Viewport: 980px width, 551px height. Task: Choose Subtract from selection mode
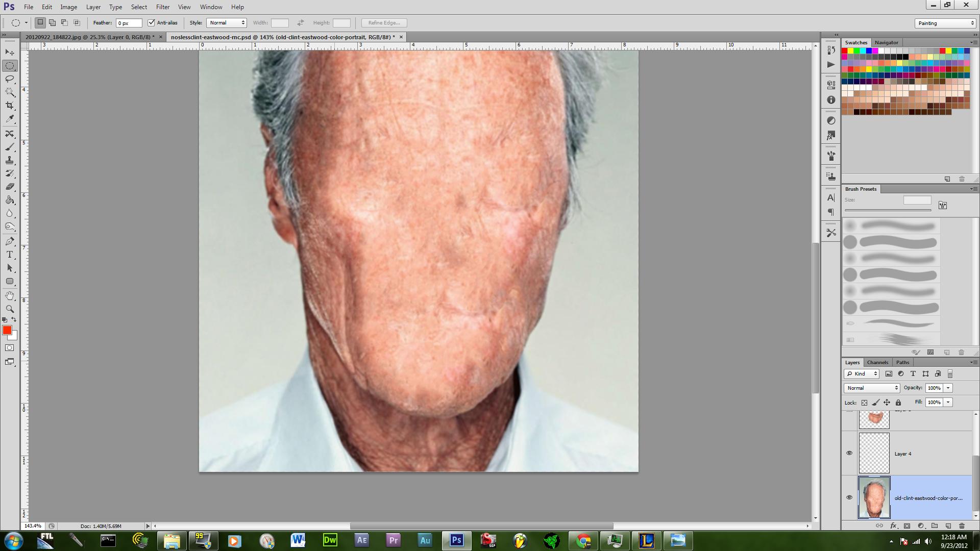click(64, 22)
